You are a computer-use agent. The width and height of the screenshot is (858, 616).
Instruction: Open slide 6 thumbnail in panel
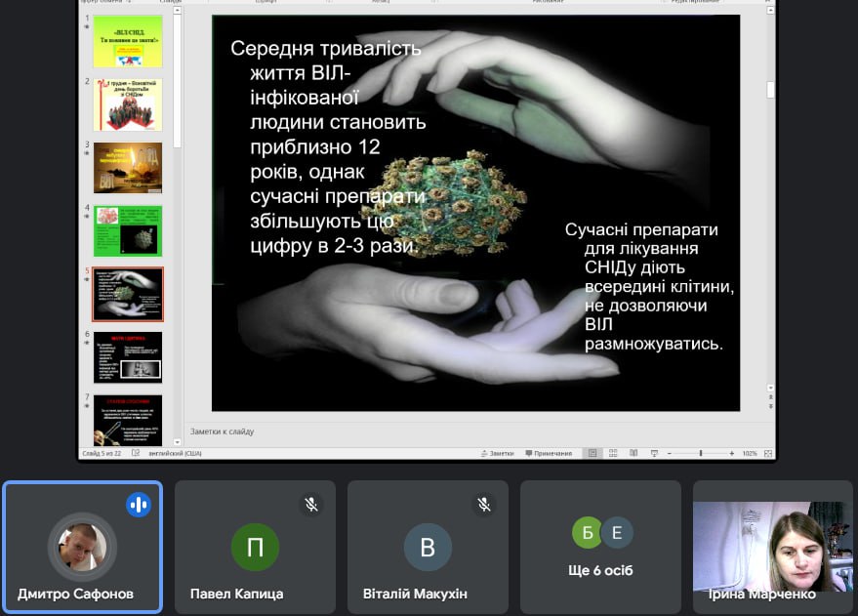(128, 357)
